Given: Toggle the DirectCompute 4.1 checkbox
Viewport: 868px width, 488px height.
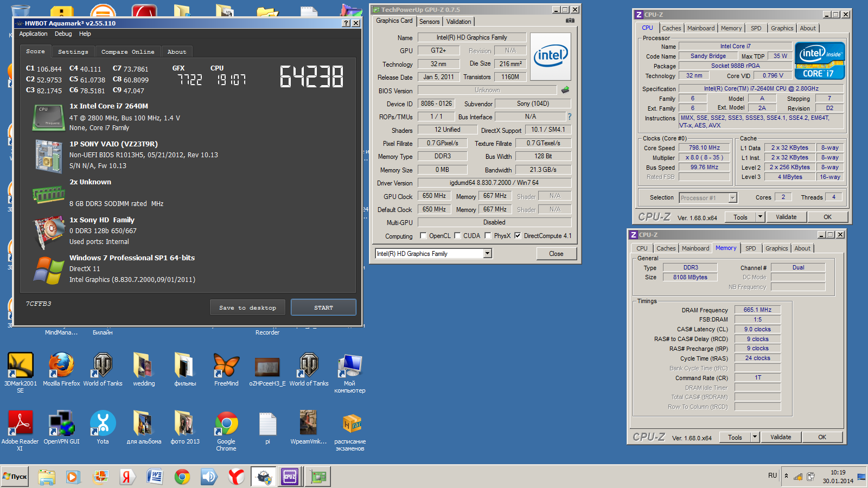Looking at the screenshot, I should point(518,236).
